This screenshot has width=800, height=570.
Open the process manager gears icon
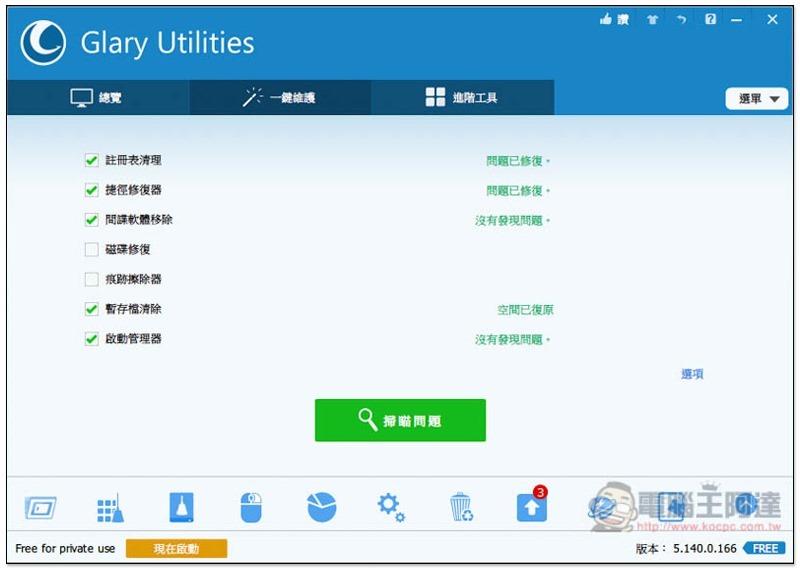click(x=391, y=507)
